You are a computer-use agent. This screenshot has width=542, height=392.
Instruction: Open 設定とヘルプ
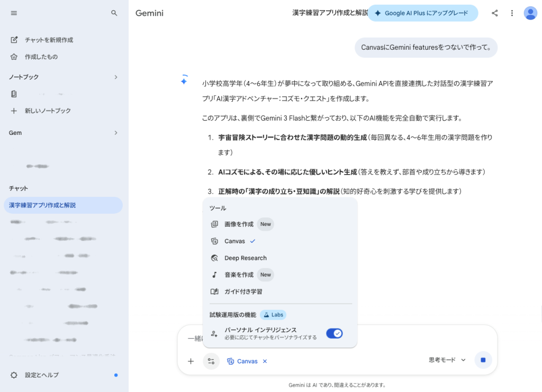[x=42, y=375]
